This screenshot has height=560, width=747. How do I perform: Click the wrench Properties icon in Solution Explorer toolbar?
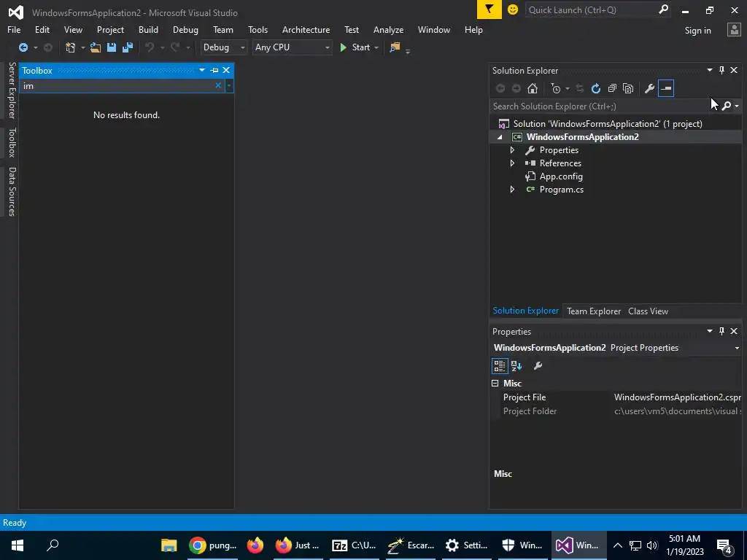(649, 88)
